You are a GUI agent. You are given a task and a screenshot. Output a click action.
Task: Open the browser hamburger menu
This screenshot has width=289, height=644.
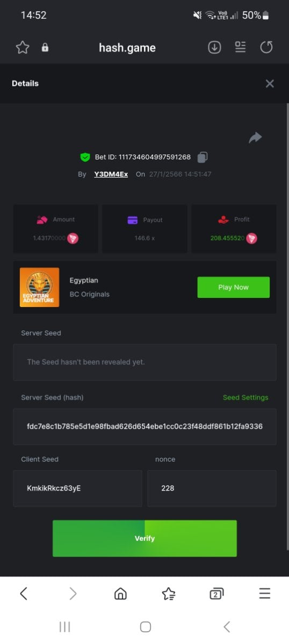pos(265,593)
